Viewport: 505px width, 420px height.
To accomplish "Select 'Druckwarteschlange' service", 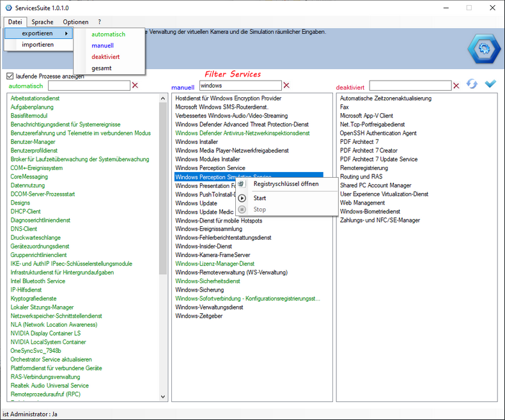I will coord(35,237).
